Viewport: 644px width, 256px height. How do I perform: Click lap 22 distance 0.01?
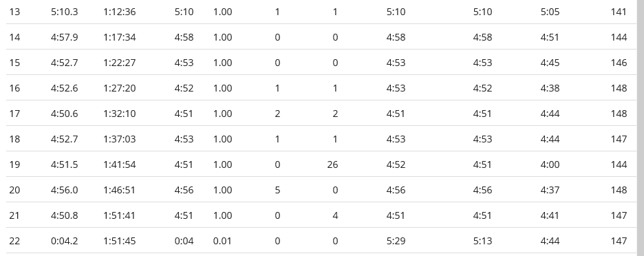tap(222, 242)
